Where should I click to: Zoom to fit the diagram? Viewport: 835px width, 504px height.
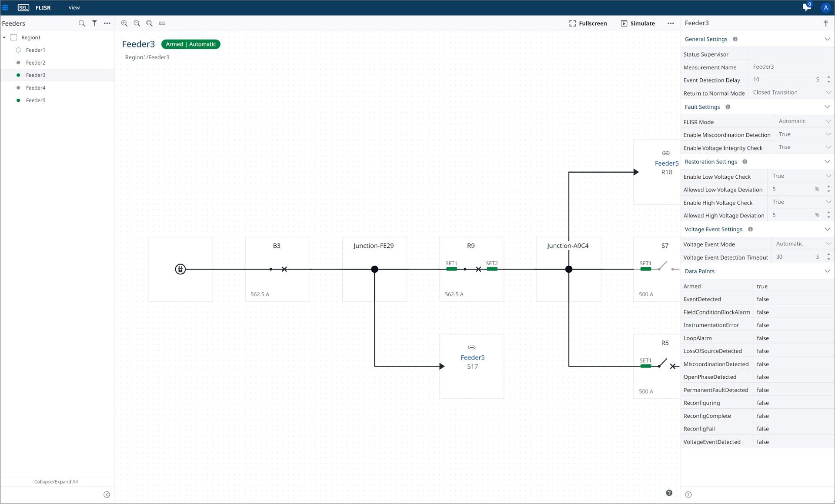150,23
